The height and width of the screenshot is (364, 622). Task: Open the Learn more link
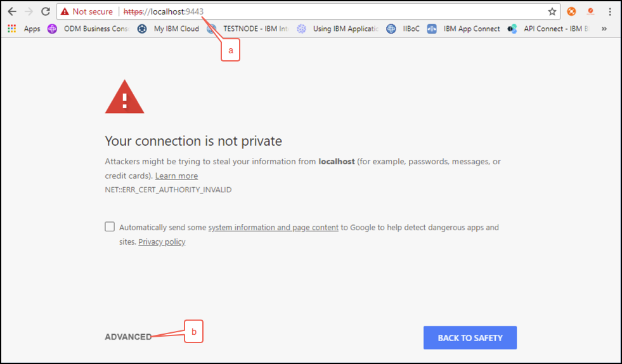(176, 176)
